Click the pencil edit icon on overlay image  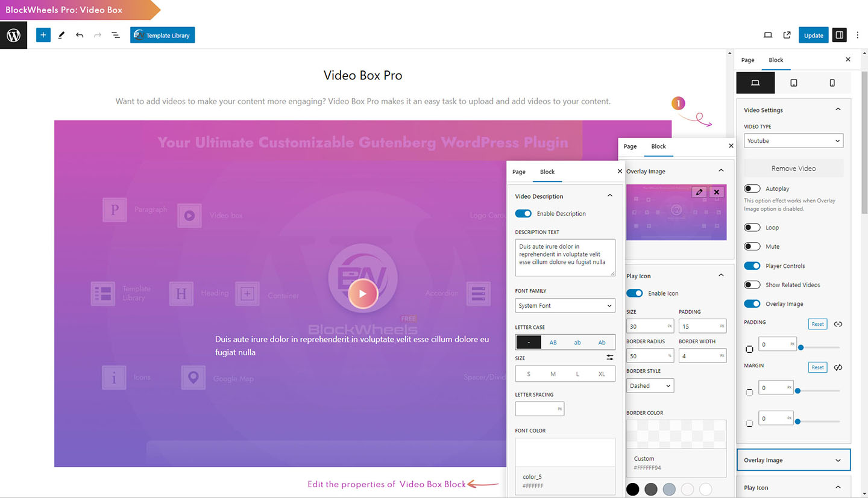point(699,192)
